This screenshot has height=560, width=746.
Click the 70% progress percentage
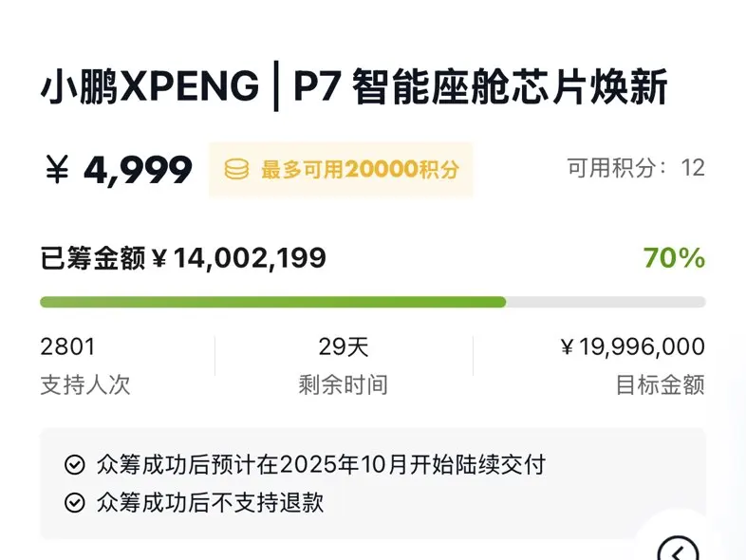click(674, 258)
